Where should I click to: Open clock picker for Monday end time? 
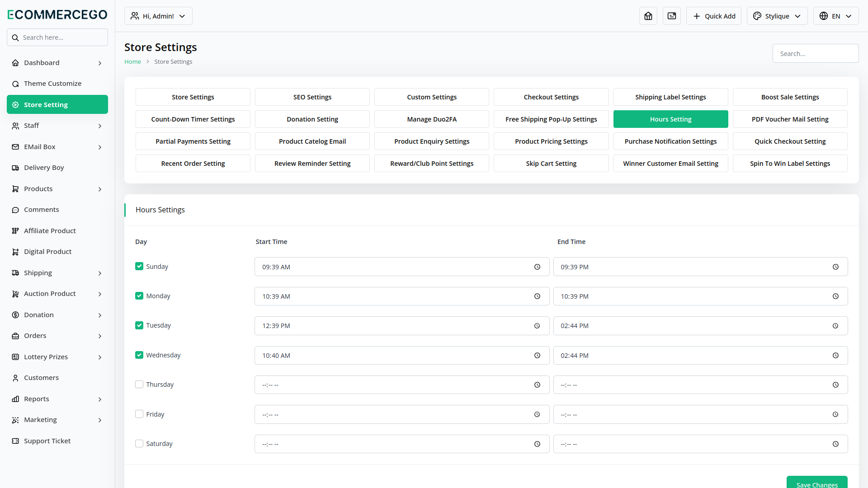(x=835, y=296)
